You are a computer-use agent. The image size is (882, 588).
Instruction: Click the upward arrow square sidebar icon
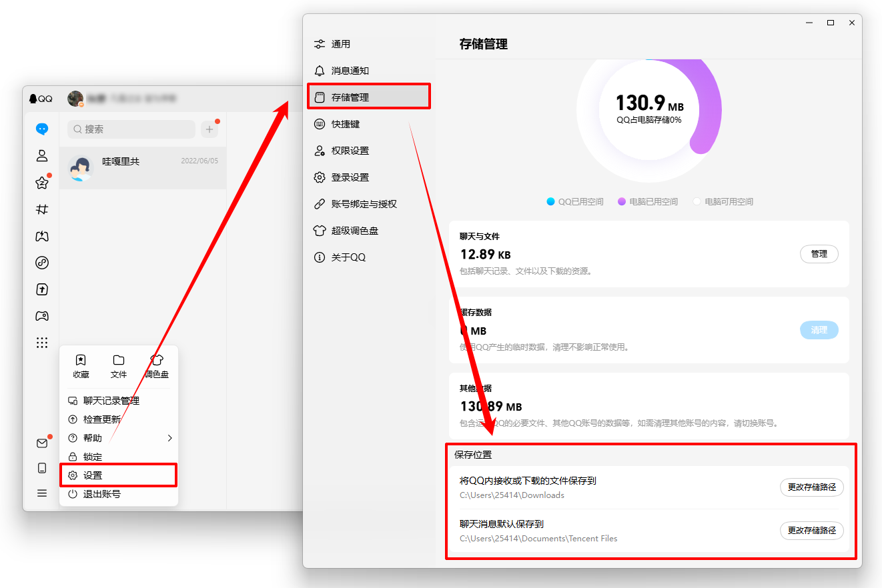point(42,289)
